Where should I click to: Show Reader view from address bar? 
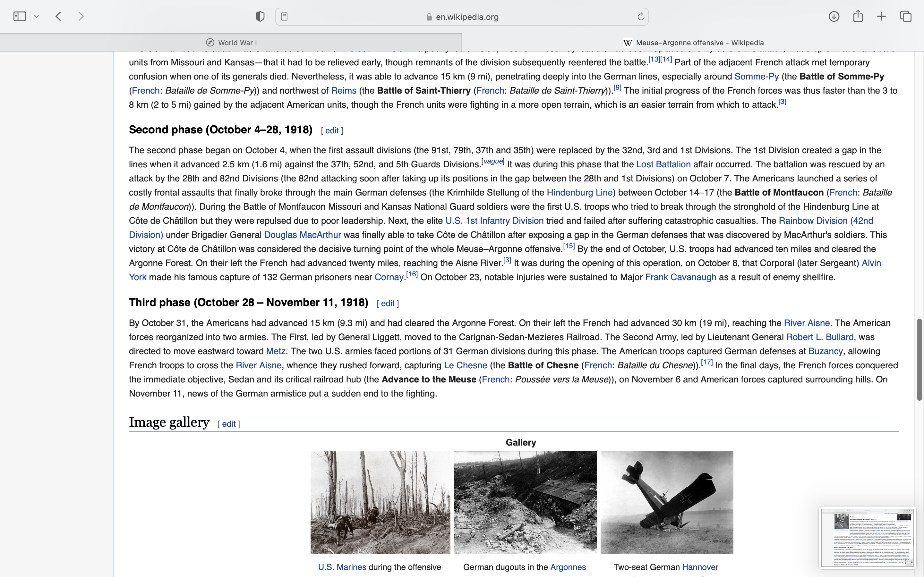(x=284, y=16)
